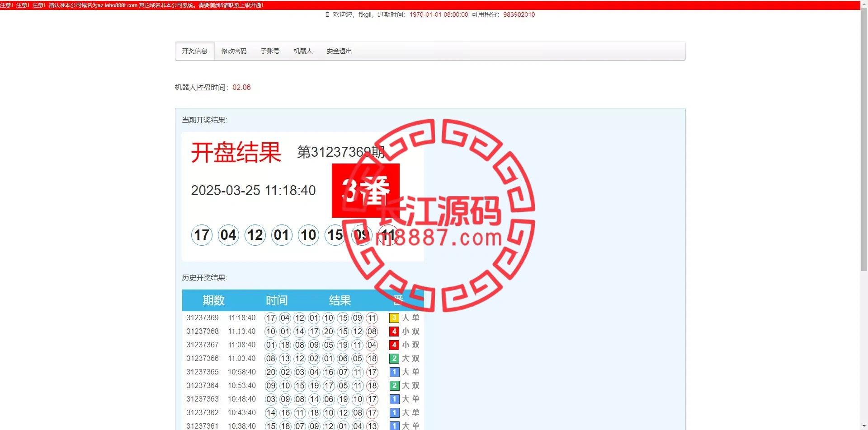
Task: Click the time 10:48:40 in history
Action: pos(242,399)
